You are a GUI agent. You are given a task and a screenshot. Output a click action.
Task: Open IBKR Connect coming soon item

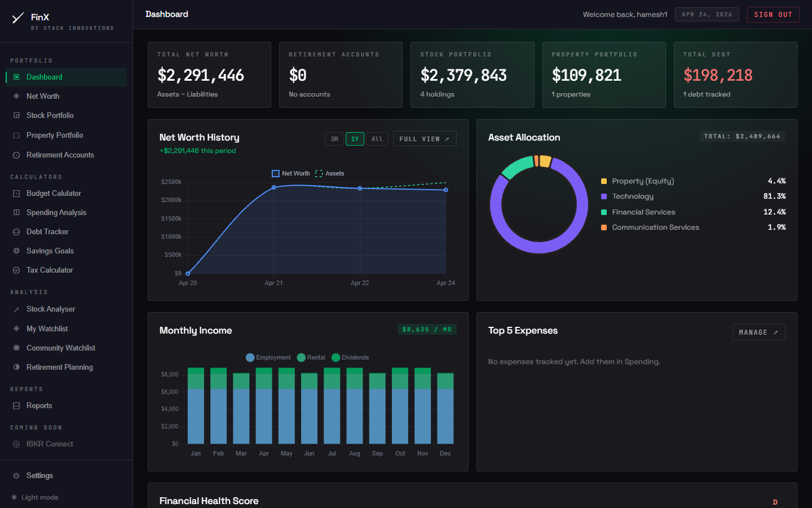point(66,444)
